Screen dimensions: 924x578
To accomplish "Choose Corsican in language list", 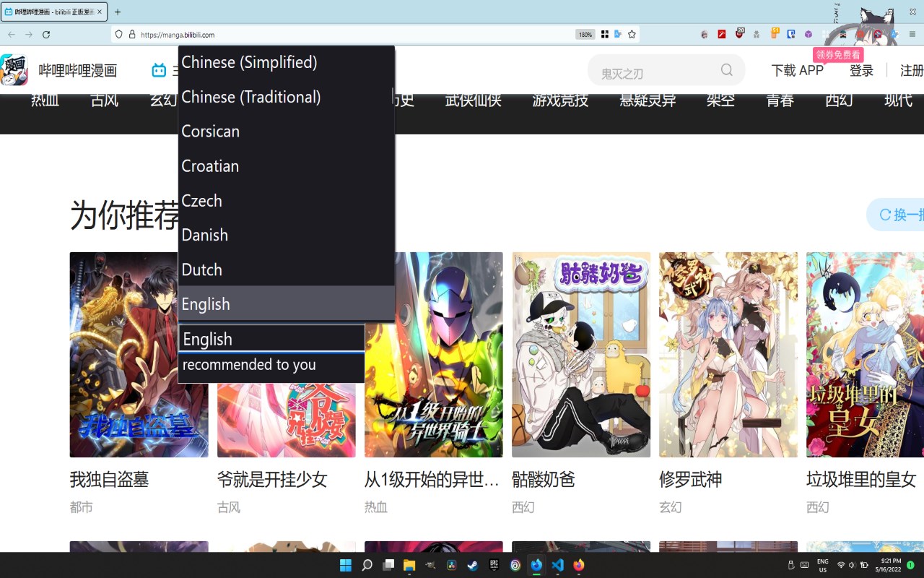I will tap(286, 131).
